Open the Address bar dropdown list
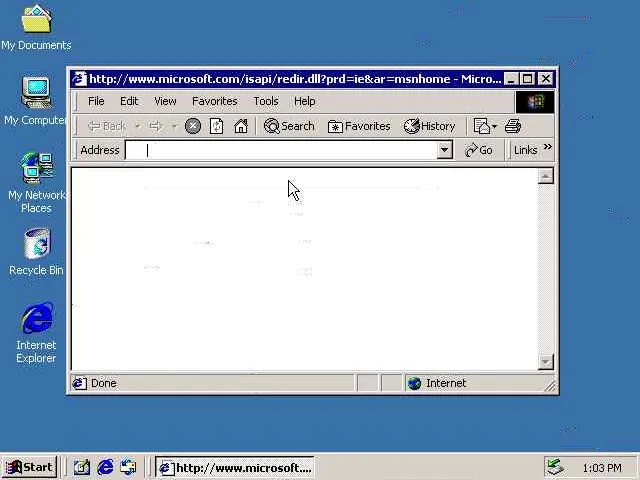Screen dimensions: 640x480 (444, 150)
